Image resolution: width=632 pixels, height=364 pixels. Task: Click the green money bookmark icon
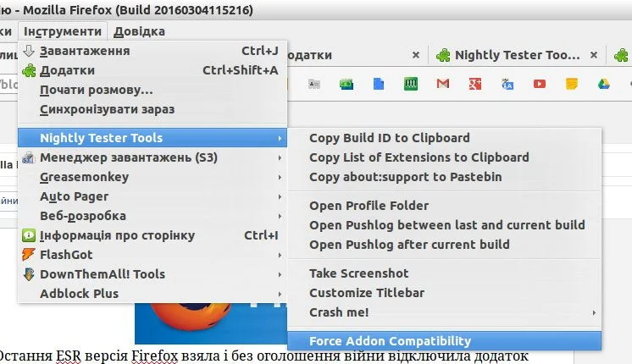[x=346, y=84]
